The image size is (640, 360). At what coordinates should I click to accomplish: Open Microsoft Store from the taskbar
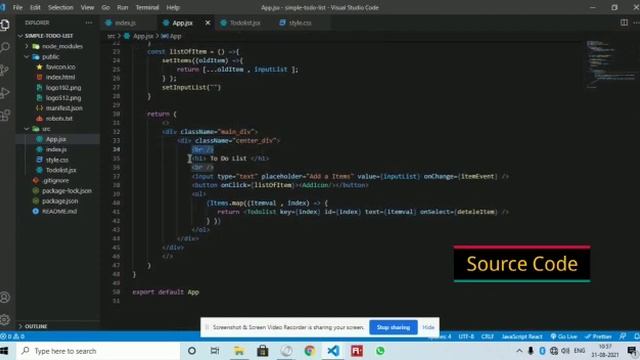[x=262, y=351]
